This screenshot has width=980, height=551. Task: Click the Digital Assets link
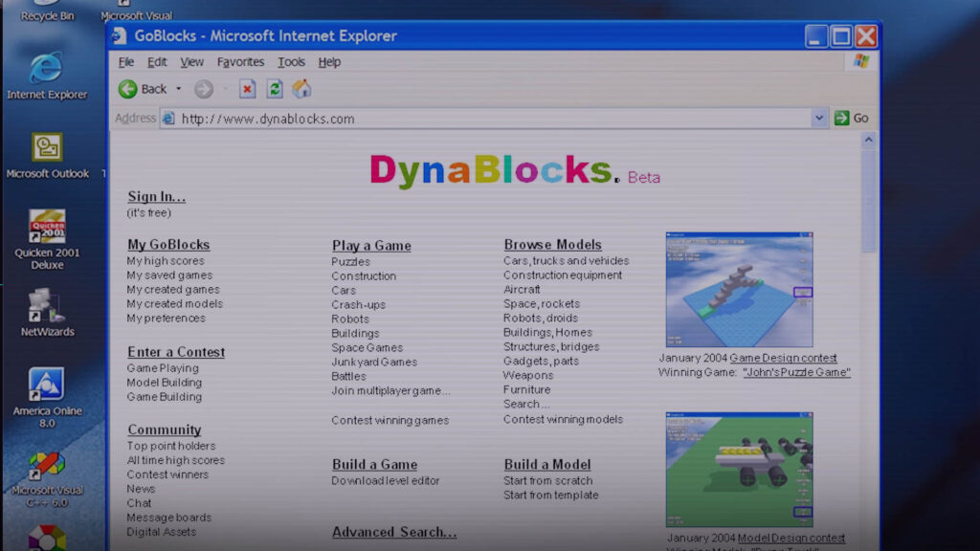click(161, 532)
